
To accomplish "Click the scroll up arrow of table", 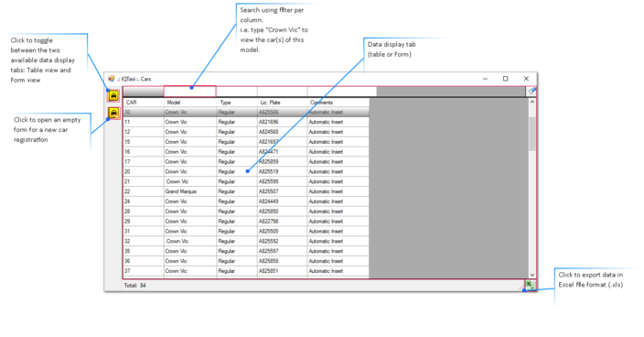I will [532, 102].
